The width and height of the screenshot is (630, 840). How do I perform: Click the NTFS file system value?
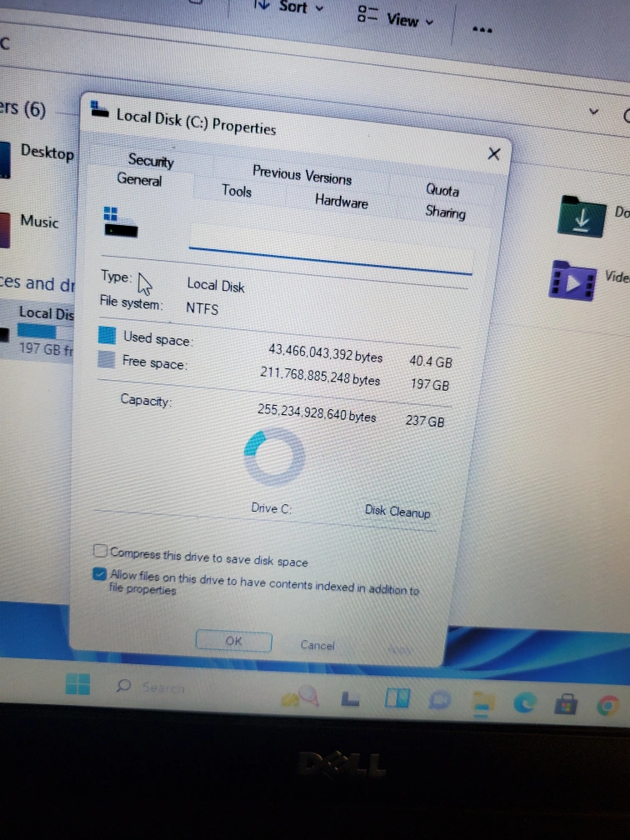click(202, 308)
